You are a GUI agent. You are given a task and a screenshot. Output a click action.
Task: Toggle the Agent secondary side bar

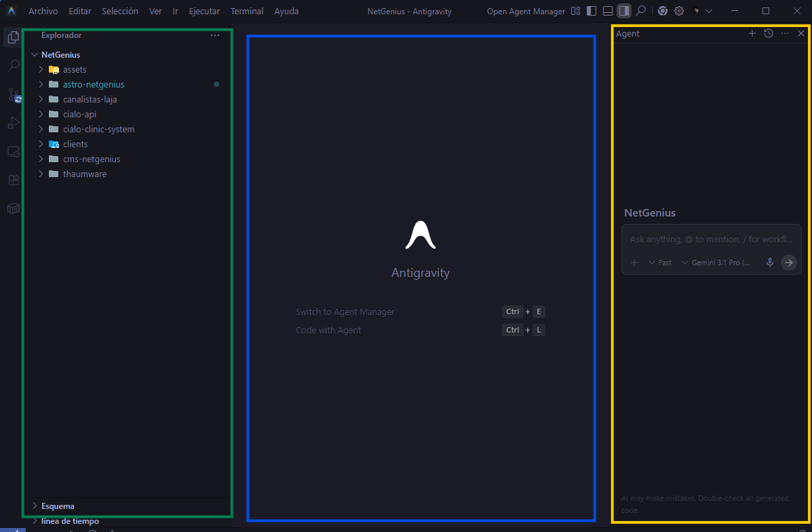tap(623, 11)
